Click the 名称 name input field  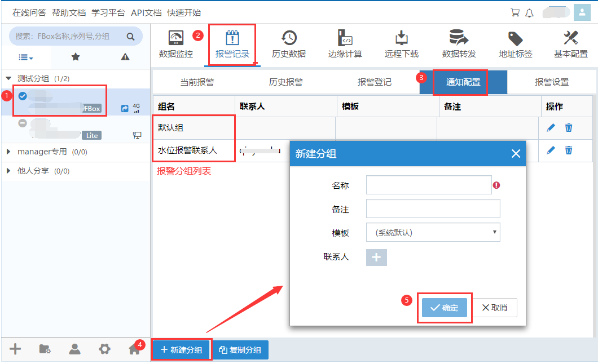tap(429, 185)
